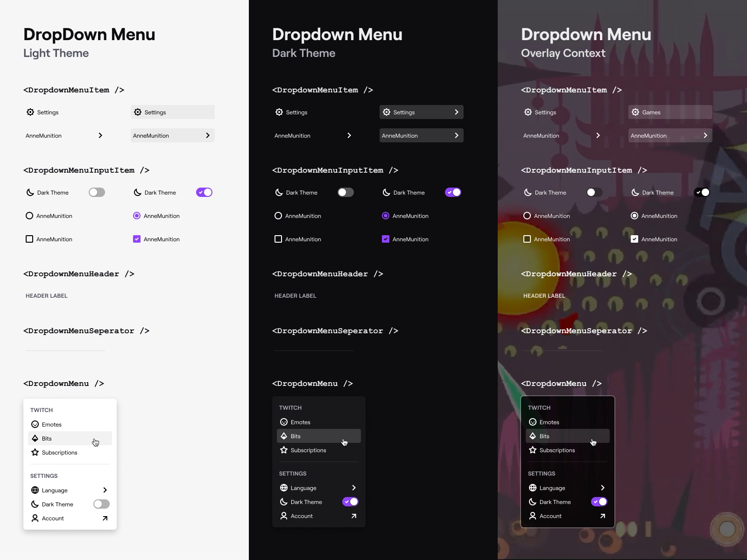Screen dimensions: 747x560
Task: Click Emotes smiley icon in overlay dropdown menu
Action: click(533, 422)
